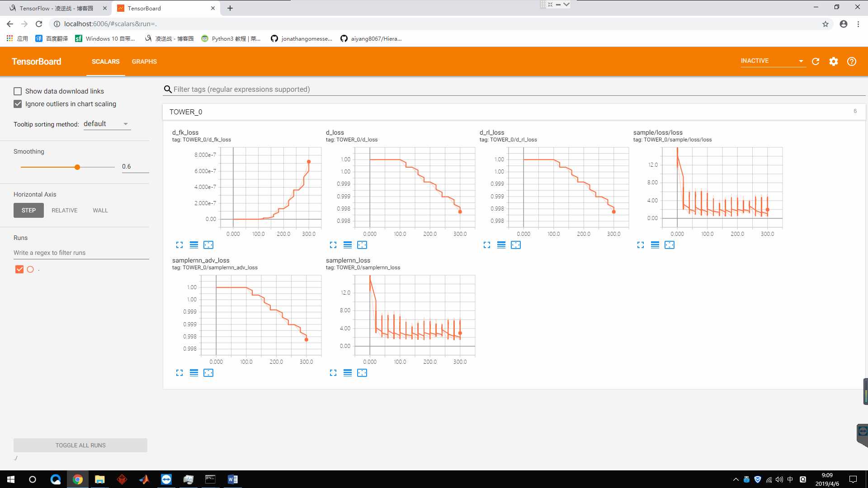Image resolution: width=868 pixels, height=488 pixels.
Task: Open Chrome profile account icon
Action: pyautogui.click(x=844, y=24)
